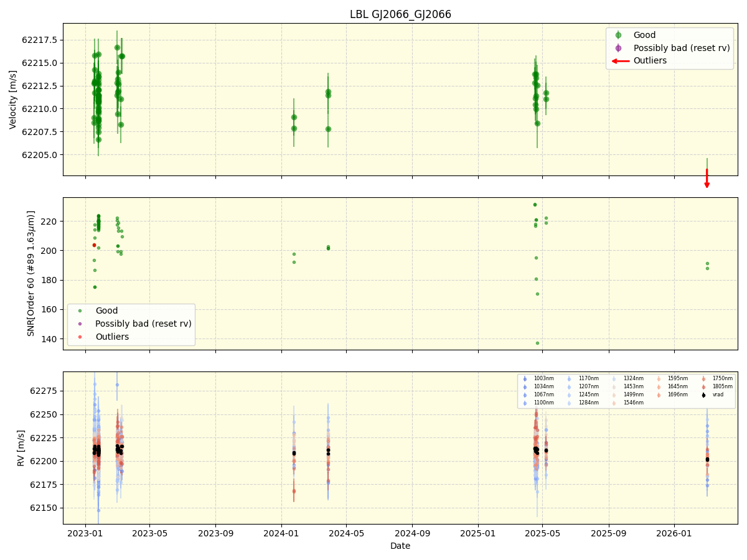Click the 2023-09 date tick label
This screenshot has height=560, width=747.
click(215, 533)
